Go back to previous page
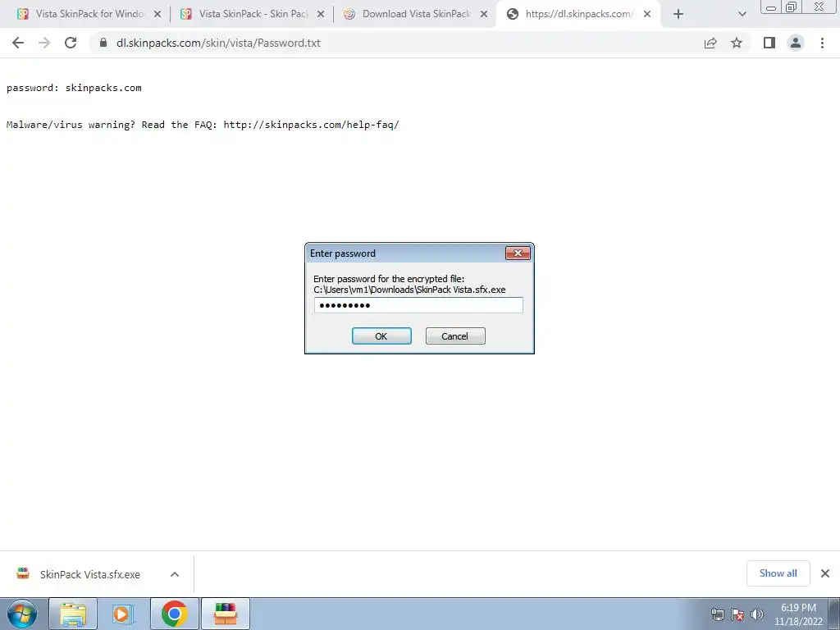The width and height of the screenshot is (840, 630). (x=18, y=43)
